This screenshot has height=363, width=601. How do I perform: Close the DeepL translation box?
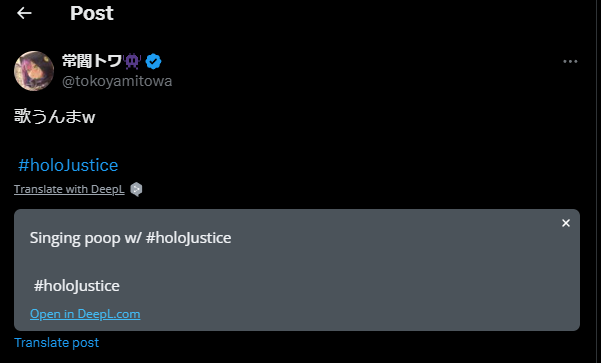pyautogui.click(x=566, y=223)
